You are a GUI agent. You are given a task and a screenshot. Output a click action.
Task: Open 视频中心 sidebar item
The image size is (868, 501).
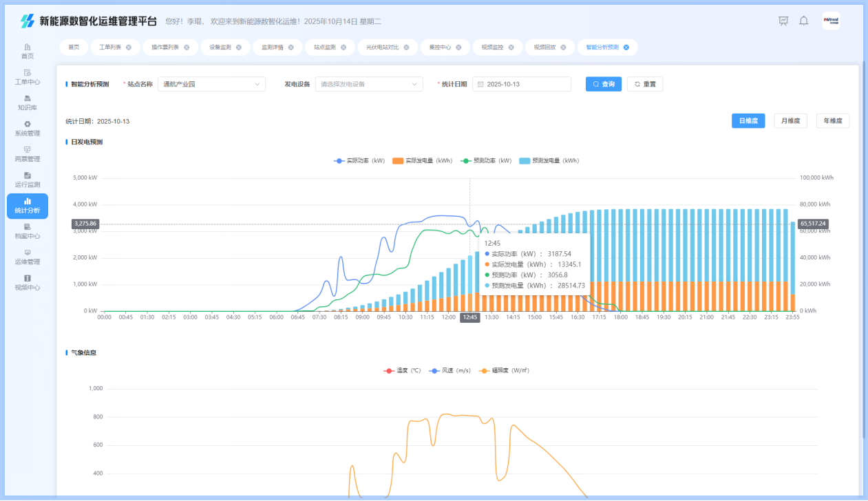[28, 282]
